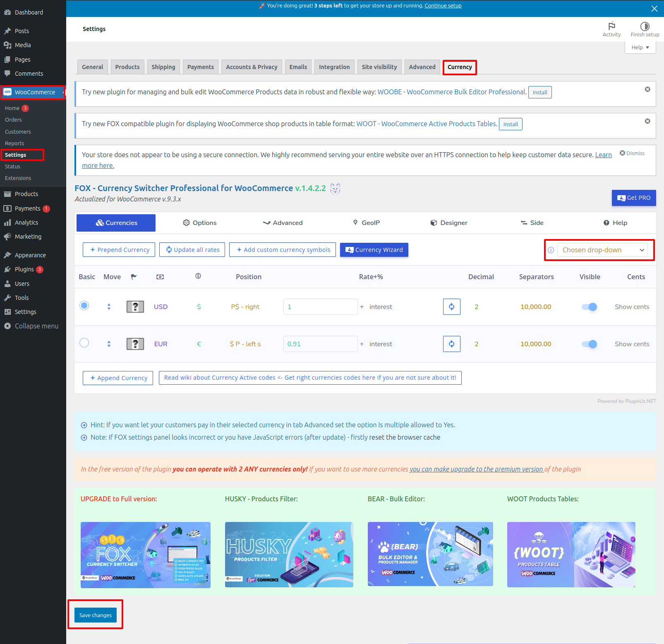Click the refresh rate icon for USD

point(451,306)
